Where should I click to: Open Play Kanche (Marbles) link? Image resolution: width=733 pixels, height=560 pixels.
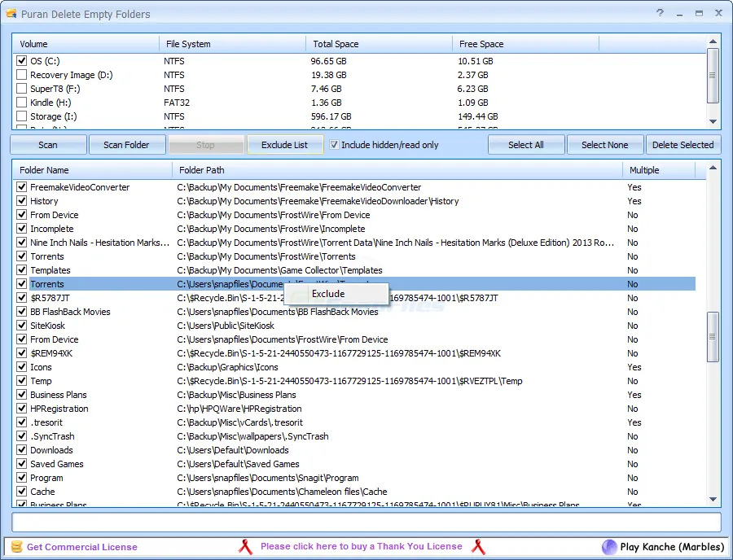pyautogui.click(x=672, y=546)
